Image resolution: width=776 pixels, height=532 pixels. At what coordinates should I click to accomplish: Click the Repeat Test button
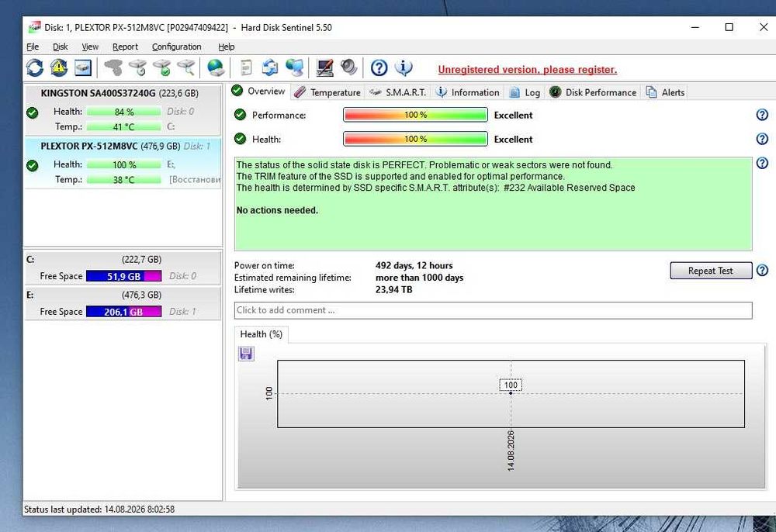[711, 271]
